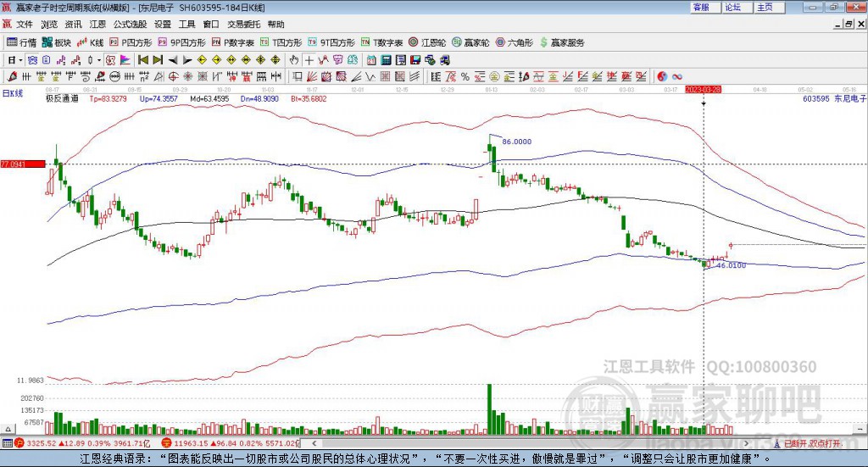Click the up triangle beside volume panel

coord(8,429)
